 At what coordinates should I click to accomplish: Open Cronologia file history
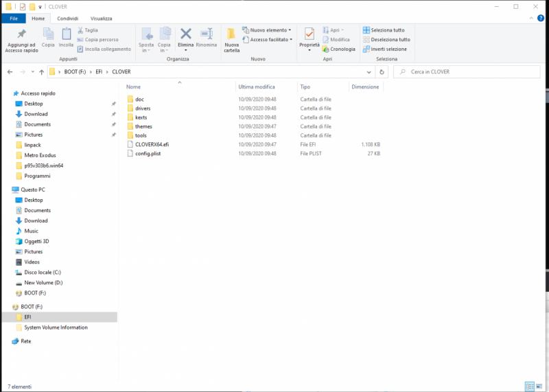tap(339, 49)
